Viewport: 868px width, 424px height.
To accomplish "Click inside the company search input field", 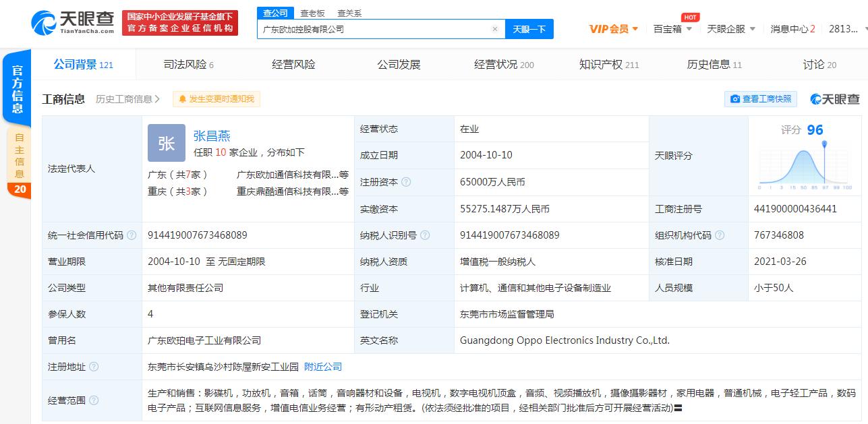I will (x=371, y=29).
